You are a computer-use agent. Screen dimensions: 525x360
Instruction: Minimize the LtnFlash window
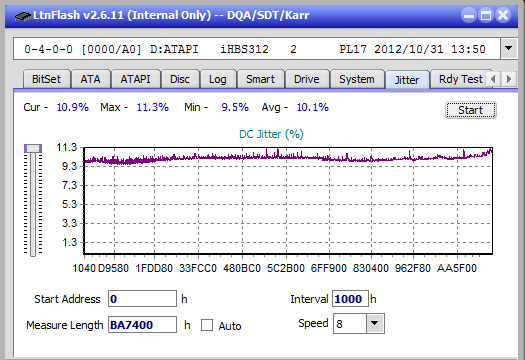[469, 15]
